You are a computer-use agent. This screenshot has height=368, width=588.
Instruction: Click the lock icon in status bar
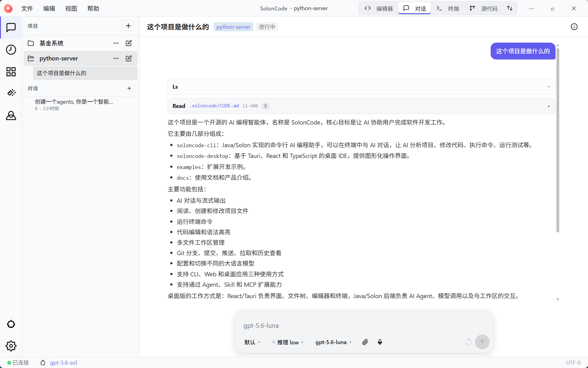click(x=43, y=363)
